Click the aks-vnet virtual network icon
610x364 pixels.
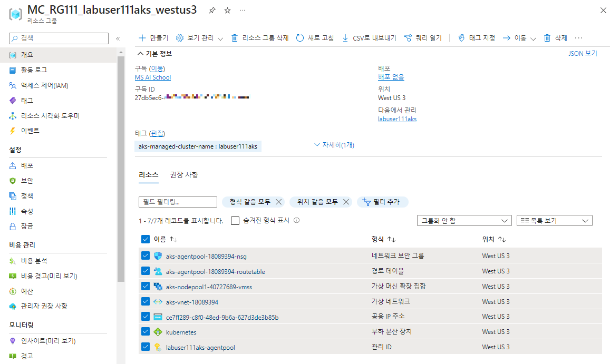158,301
